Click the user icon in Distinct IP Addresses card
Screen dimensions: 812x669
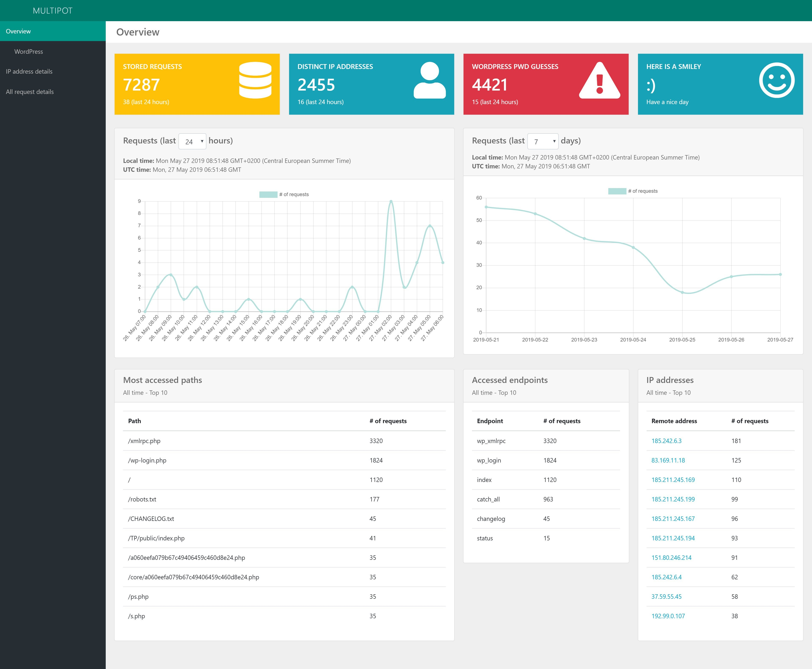click(x=429, y=80)
